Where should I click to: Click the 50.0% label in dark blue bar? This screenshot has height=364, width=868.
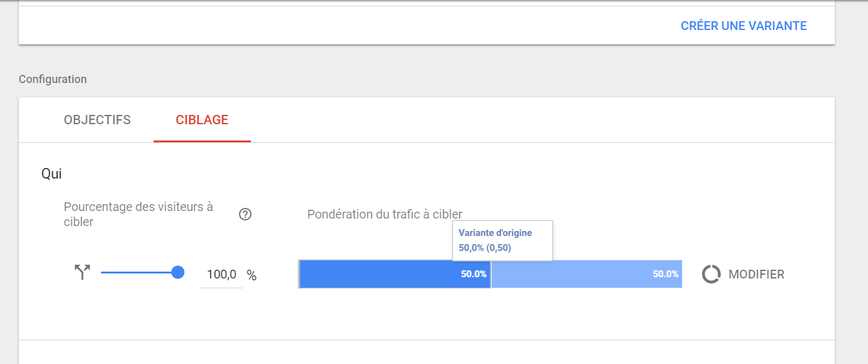[474, 274]
